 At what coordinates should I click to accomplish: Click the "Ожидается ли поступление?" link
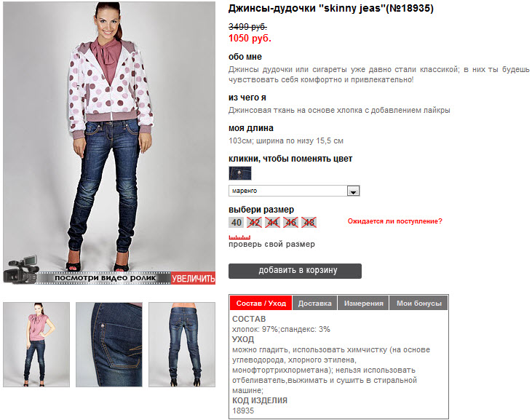[x=395, y=221]
